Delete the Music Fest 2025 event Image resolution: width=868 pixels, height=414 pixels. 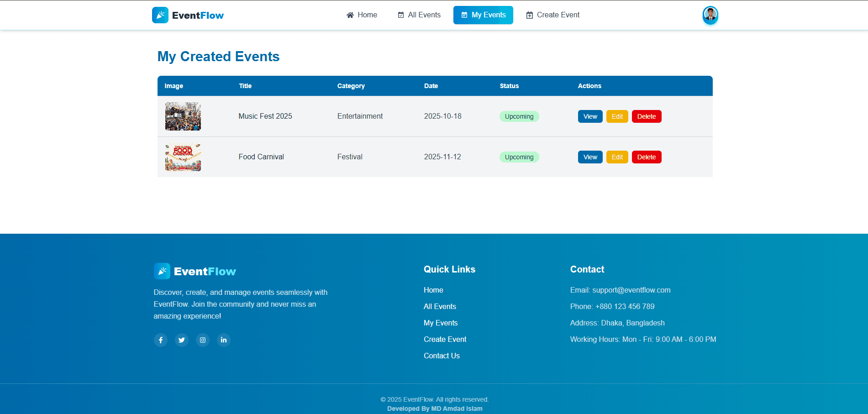click(x=647, y=116)
